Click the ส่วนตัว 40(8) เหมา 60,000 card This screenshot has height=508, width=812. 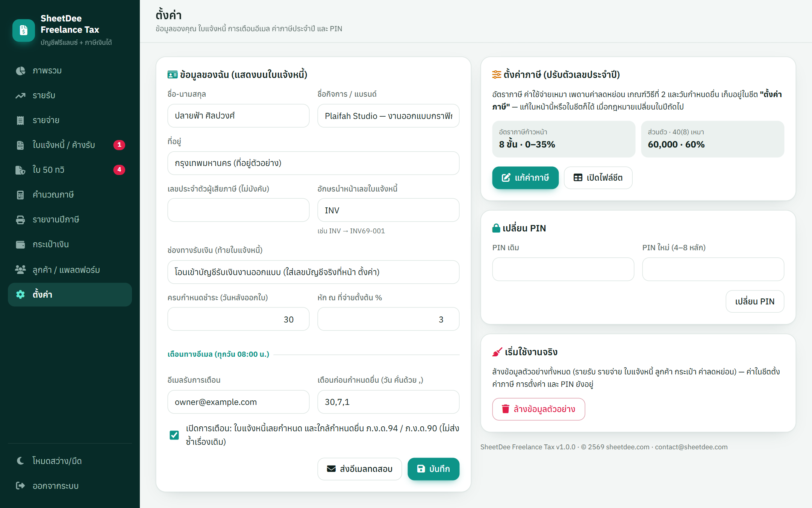point(713,139)
